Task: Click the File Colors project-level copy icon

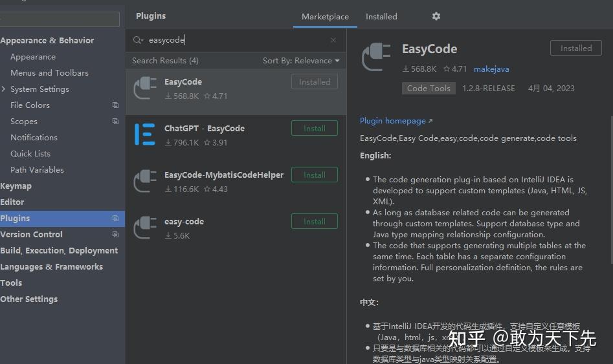Action: click(x=115, y=105)
